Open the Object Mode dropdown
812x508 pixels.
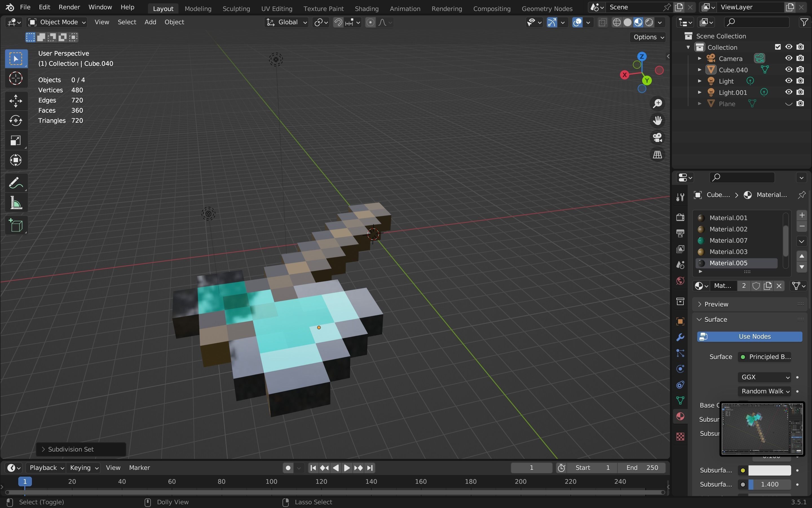click(x=57, y=22)
